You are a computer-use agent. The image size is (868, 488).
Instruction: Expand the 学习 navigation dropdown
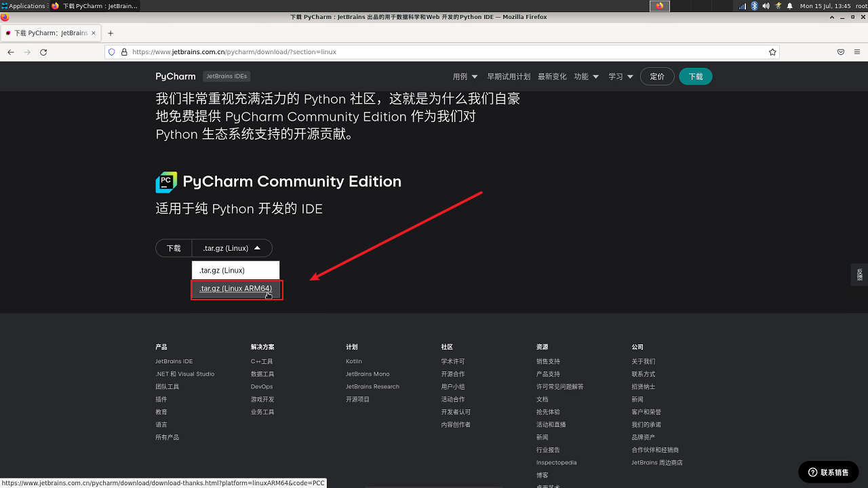[620, 77]
